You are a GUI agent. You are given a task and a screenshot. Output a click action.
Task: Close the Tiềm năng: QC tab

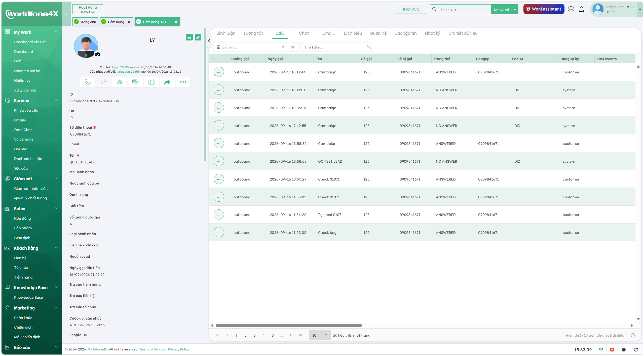[x=176, y=22]
